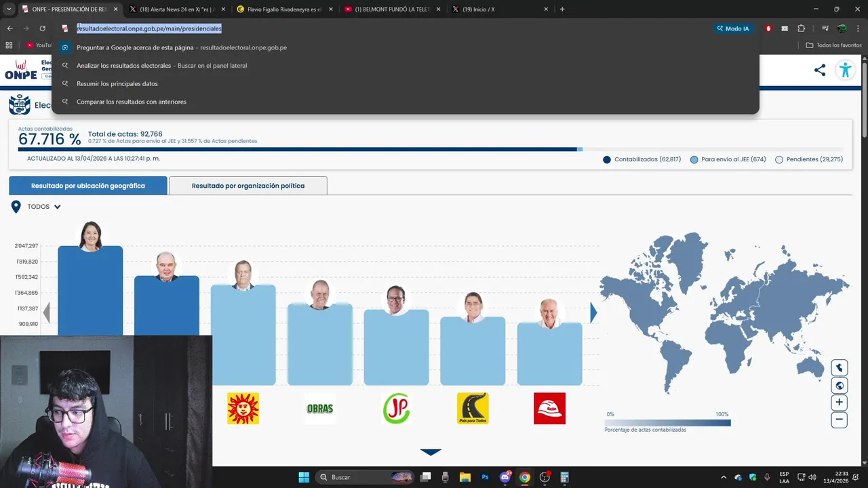The width and height of the screenshot is (868, 488).
Task: Open the accessibility options icon
Action: coord(845,70)
